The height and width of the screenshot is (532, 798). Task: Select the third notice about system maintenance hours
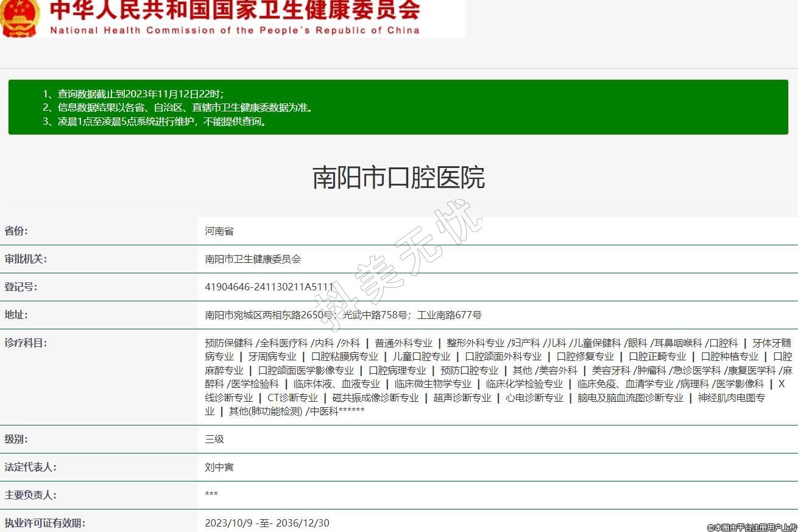(155, 121)
